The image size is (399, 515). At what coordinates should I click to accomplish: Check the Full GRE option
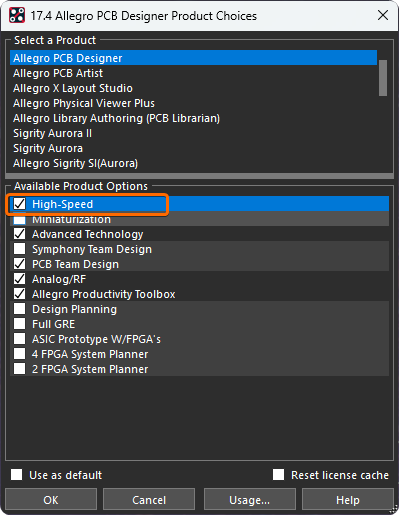click(x=20, y=324)
